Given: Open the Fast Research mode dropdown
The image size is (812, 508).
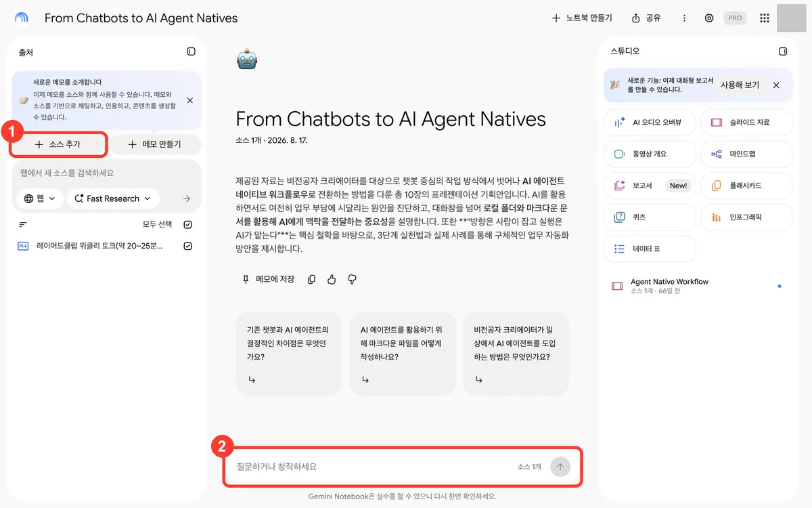Looking at the screenshot, I should (113, 198).
